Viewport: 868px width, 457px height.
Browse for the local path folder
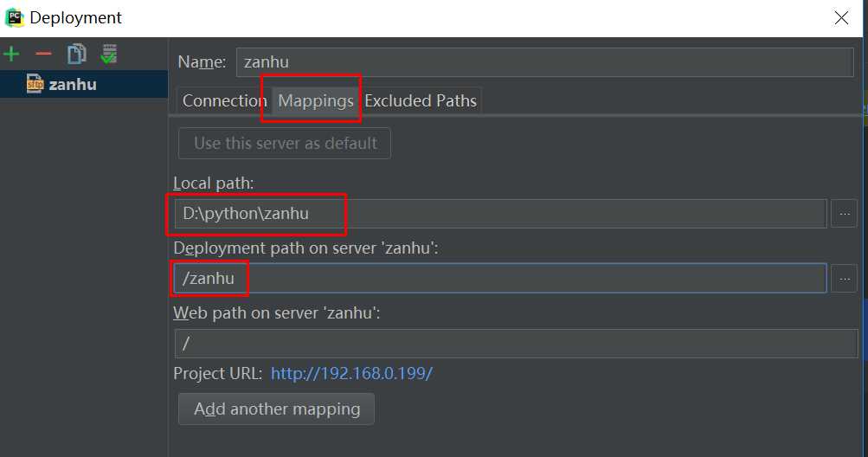[844, 213]
